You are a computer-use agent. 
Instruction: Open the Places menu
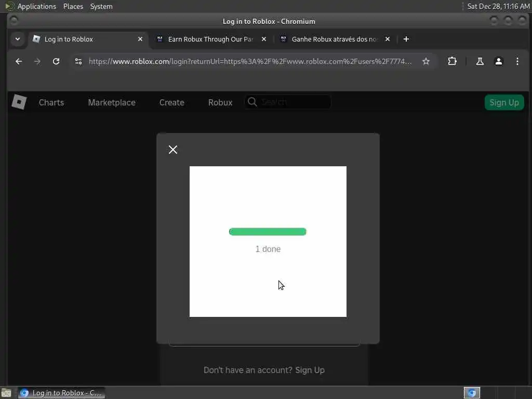73,6
